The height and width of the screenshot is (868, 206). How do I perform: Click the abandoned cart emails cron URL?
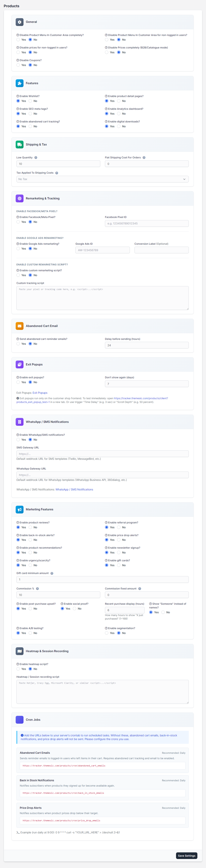click(x=64, y=766)
